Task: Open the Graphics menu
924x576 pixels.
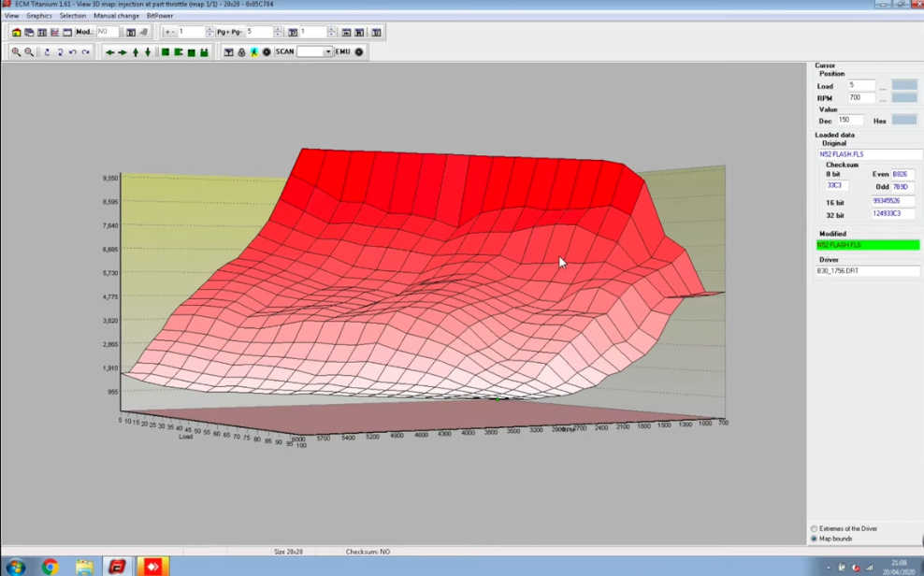Action: (39, 16)
